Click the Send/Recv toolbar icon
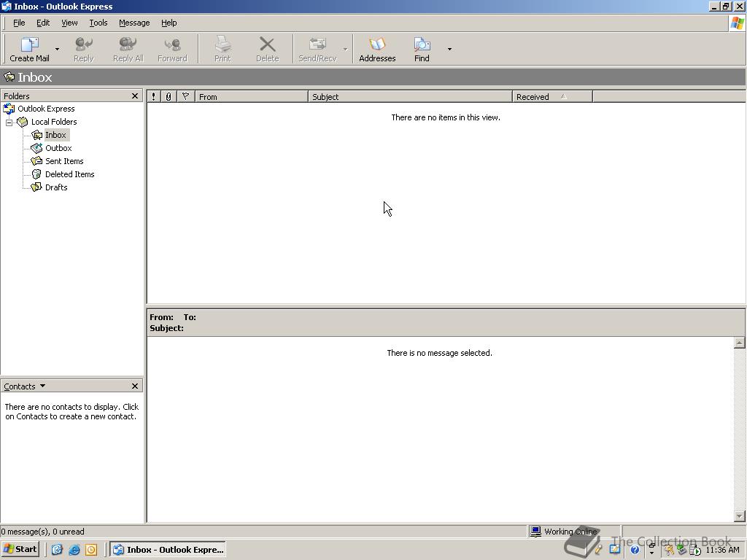 (x=317, y=49)
